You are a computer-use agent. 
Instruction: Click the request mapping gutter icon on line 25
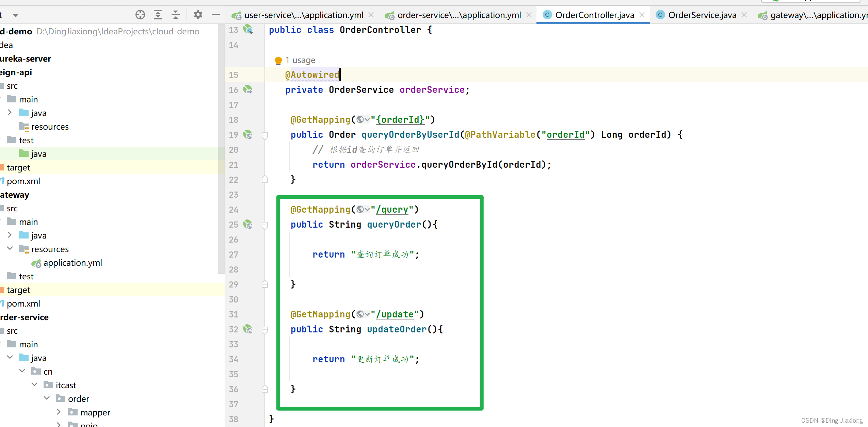pos(248,224)
